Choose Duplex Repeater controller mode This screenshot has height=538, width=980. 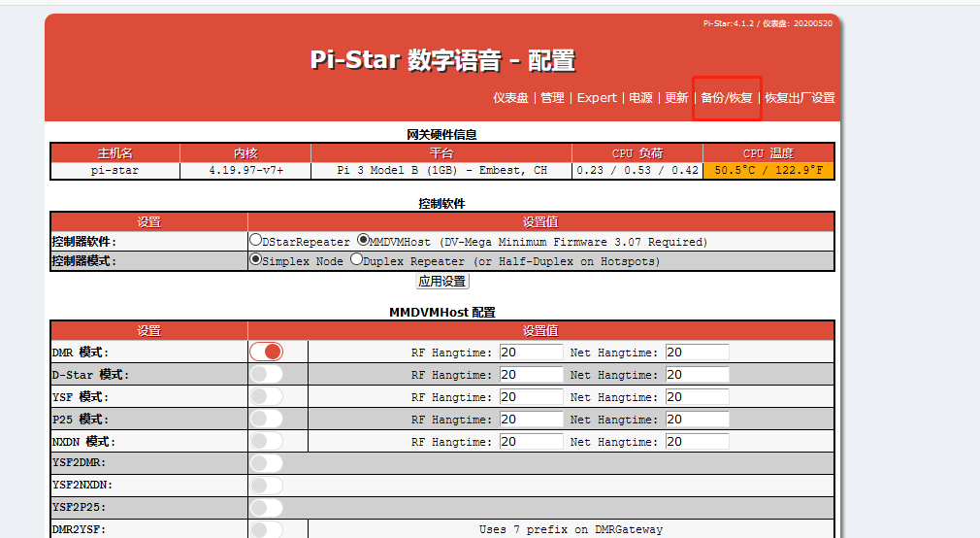click(x=356, y=259)
